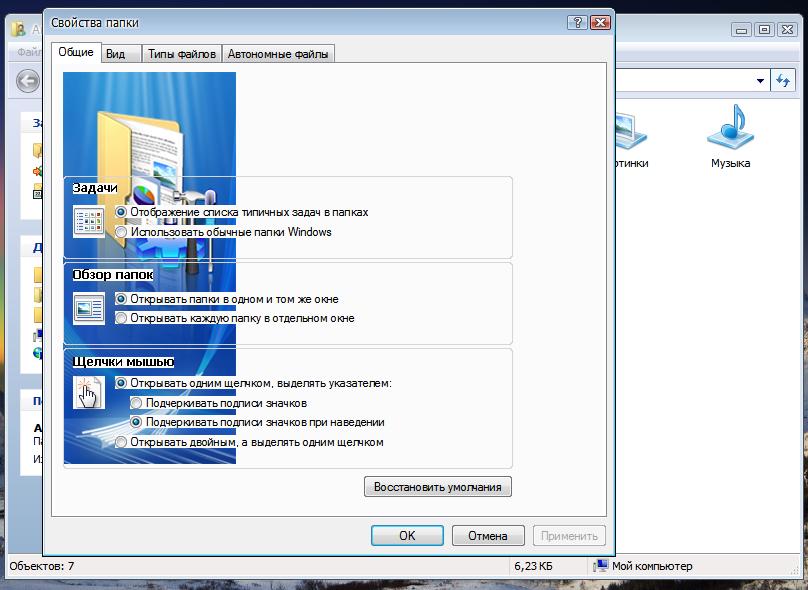
Task: Select Открывать каждую папку в отдельном окне
Action: [122, 318]
